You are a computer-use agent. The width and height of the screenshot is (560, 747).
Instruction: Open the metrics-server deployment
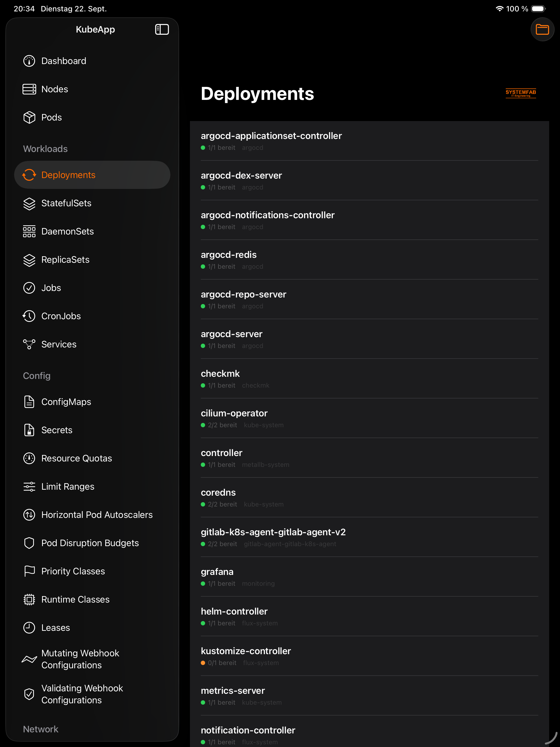(x=369, y=696)
